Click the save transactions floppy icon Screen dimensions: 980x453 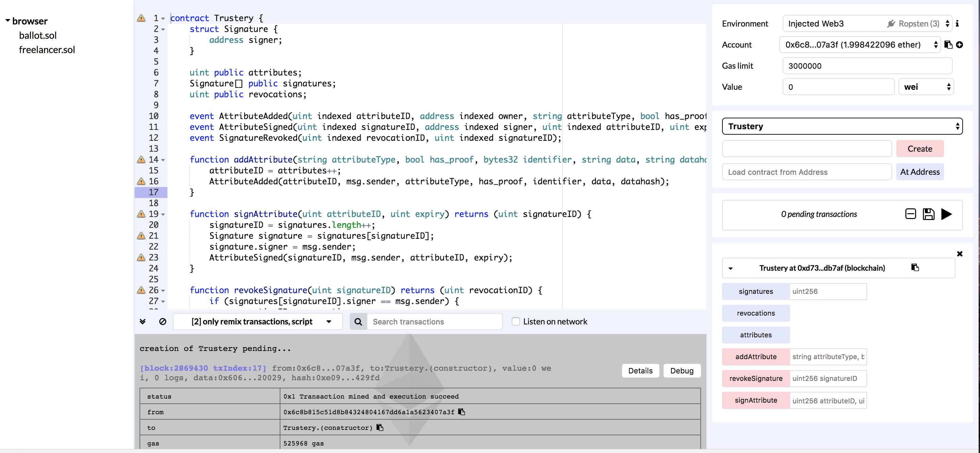tap(928, 214)
